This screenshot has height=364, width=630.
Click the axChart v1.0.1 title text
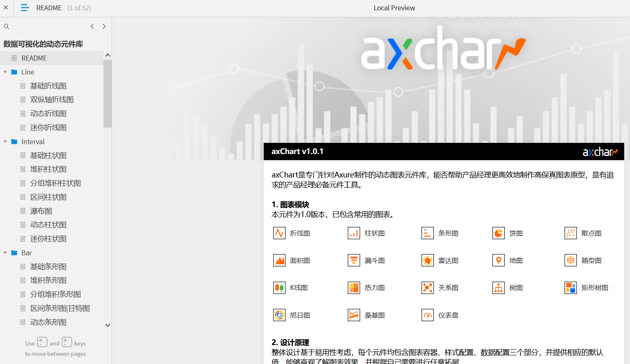tap(297, 152)
